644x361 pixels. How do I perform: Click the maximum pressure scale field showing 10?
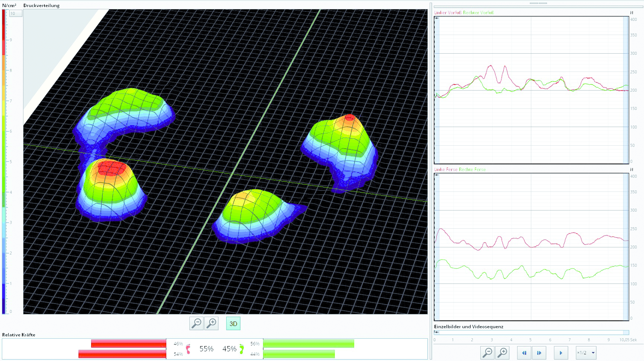click(16, 13)
